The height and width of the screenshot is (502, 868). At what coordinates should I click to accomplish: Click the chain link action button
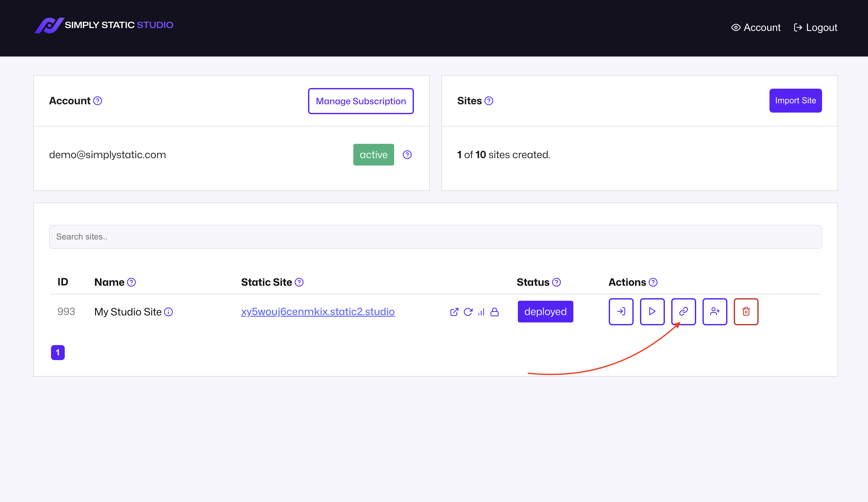pyautogui.click(x=683, y=312)
